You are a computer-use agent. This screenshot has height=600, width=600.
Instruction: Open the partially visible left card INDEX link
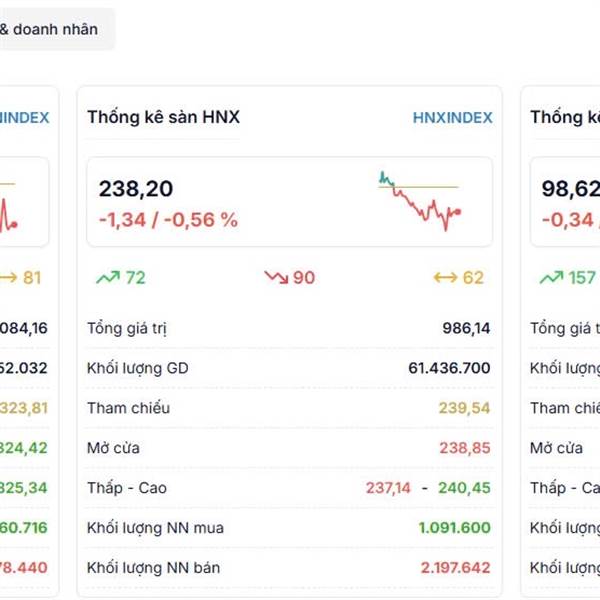click(24, 117)
